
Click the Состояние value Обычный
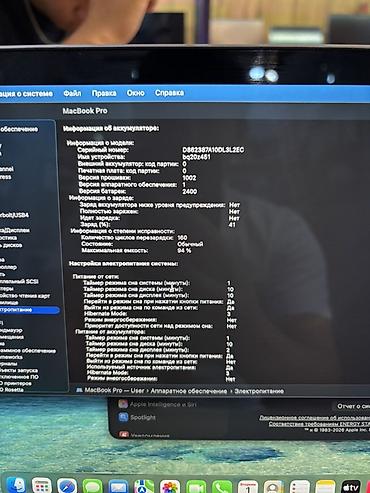click(190, 244)
